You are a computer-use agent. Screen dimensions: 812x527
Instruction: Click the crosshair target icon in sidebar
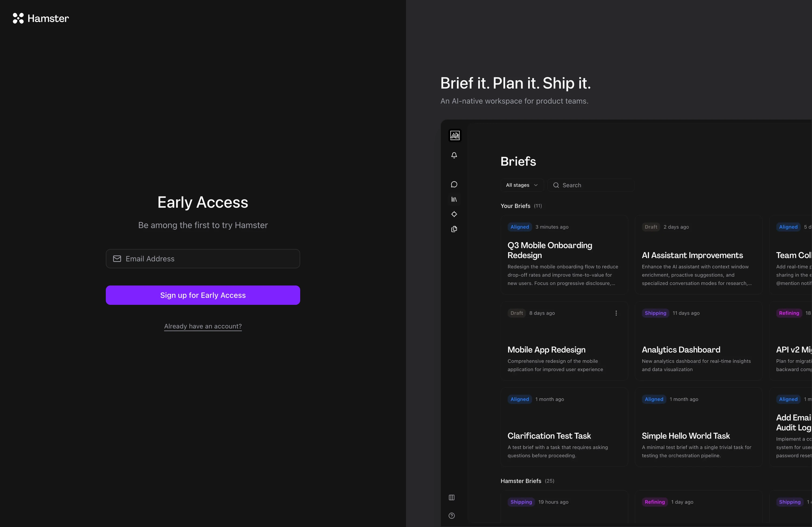[454, 214]
